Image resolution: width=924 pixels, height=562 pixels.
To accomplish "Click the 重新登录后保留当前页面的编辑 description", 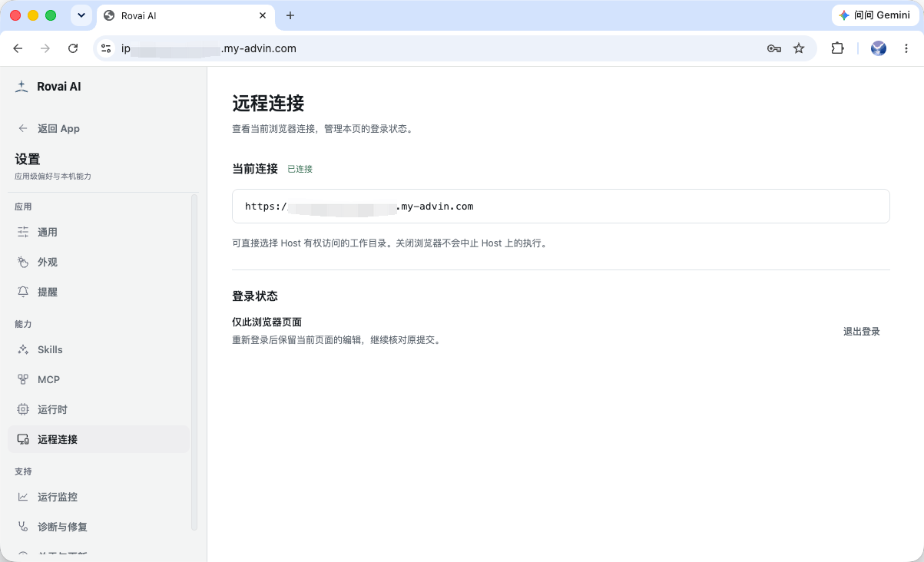I will coord(336,339).
